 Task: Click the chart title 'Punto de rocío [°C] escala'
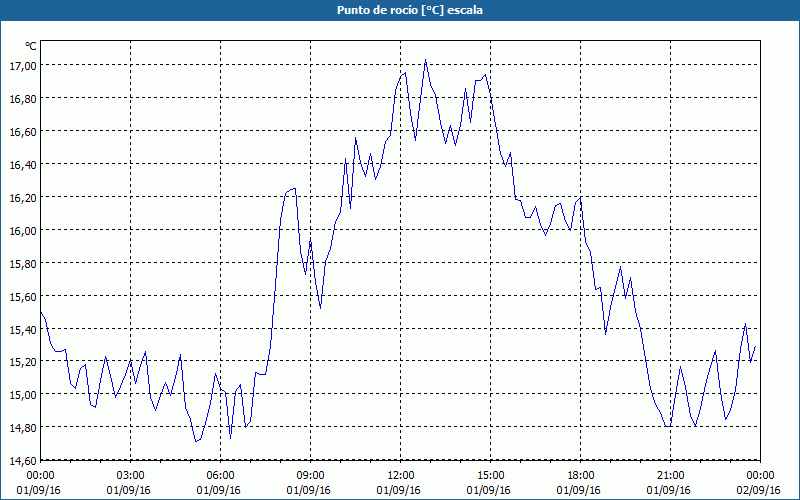[x=410, y=10]
